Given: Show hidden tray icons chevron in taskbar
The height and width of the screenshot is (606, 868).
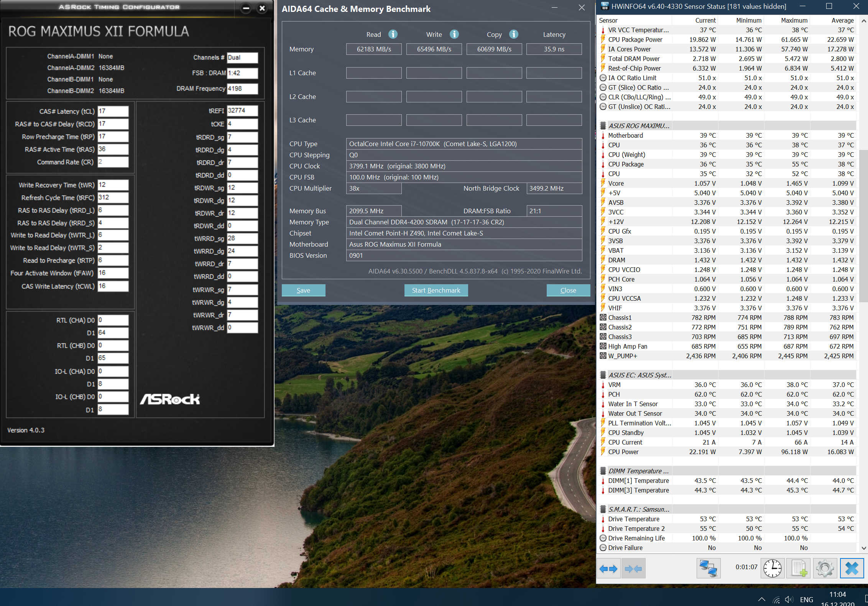Looking at the screenshot, I should pyautogui.click(x=762, y=599).
